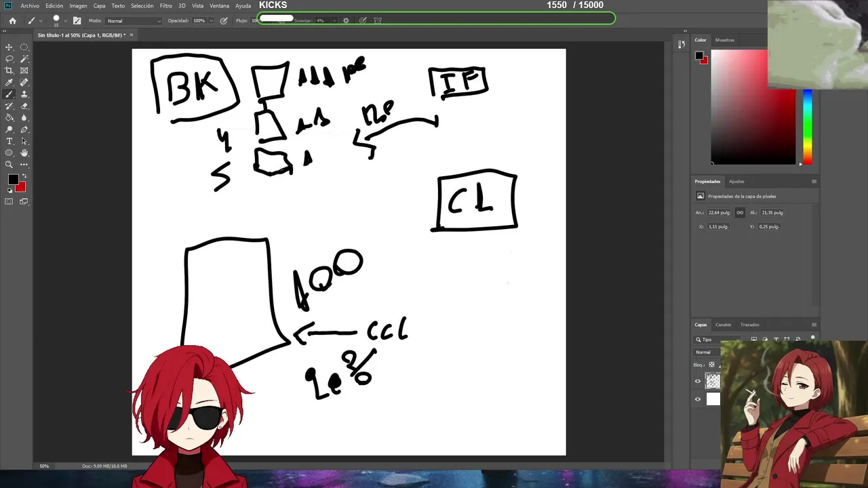Image resolution: width=868 pixels, height=488 pixels.
Task: Open the Modo blending mode dropdown
Action: (x=134, y=20)
